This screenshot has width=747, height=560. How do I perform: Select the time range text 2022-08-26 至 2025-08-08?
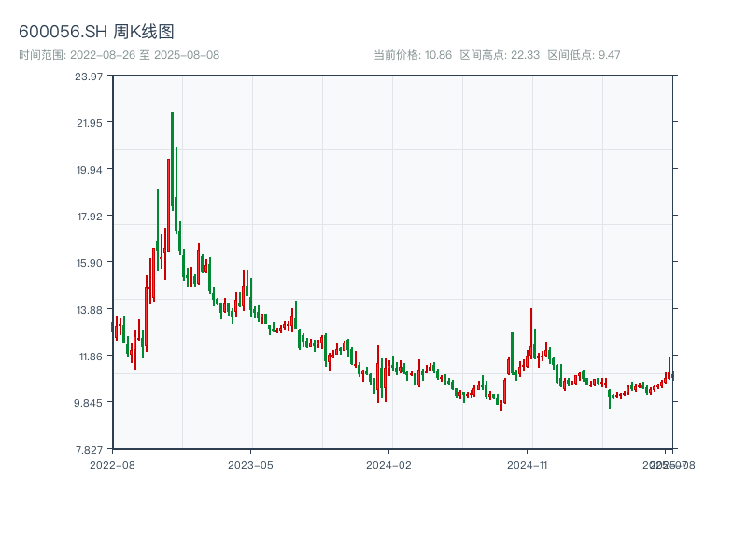tap(145, 55)
